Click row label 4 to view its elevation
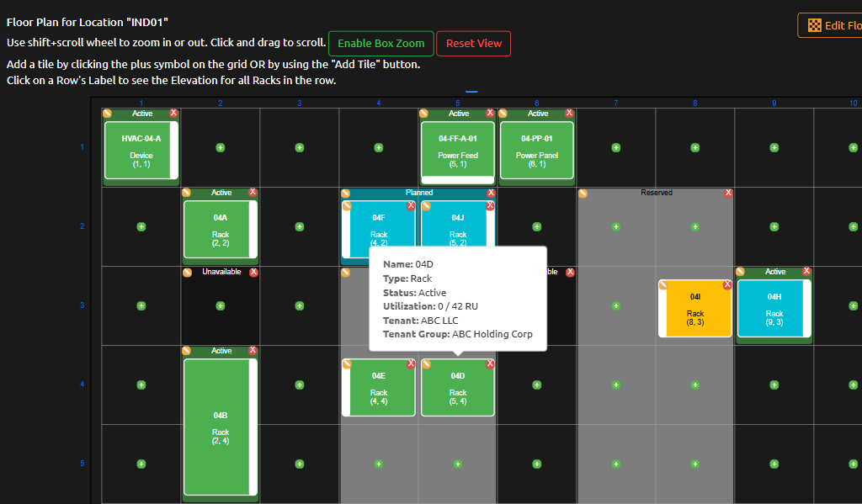The height and width of the screenshot is (504, 862). pyautogui.click(x=82, y=385)
